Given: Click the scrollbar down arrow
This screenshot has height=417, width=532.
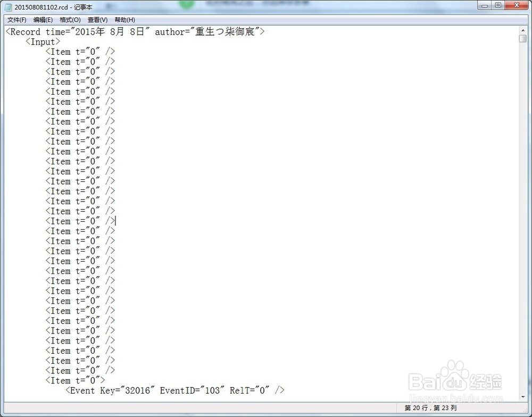Looking at the screenshot, I should (x=522, y=397).
